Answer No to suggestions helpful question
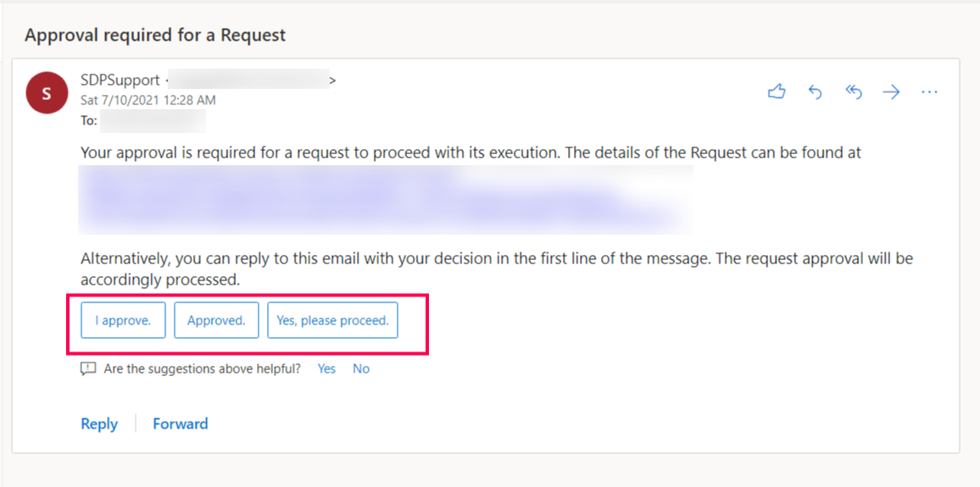980x487 pixels. 361,369
